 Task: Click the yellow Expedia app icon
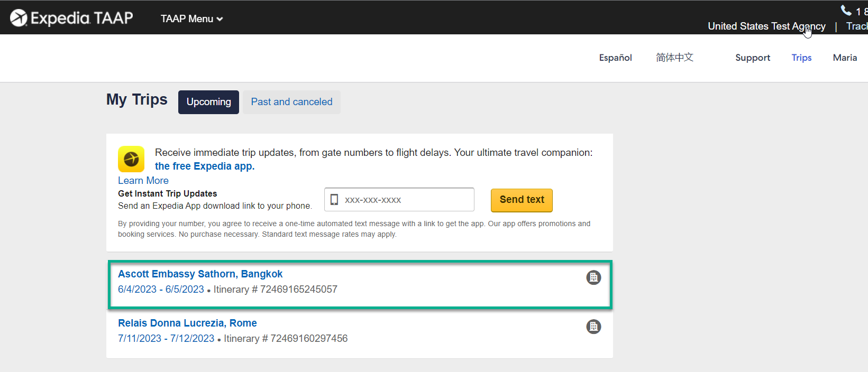(131, 159)
